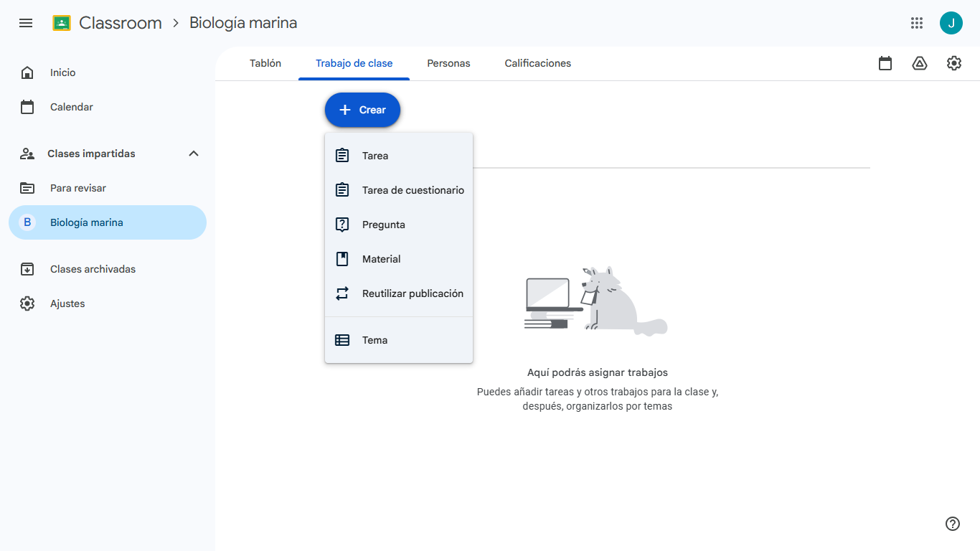Click the help question mark icon
Viewport: 980px width, 551px height.
coord(952,524)
